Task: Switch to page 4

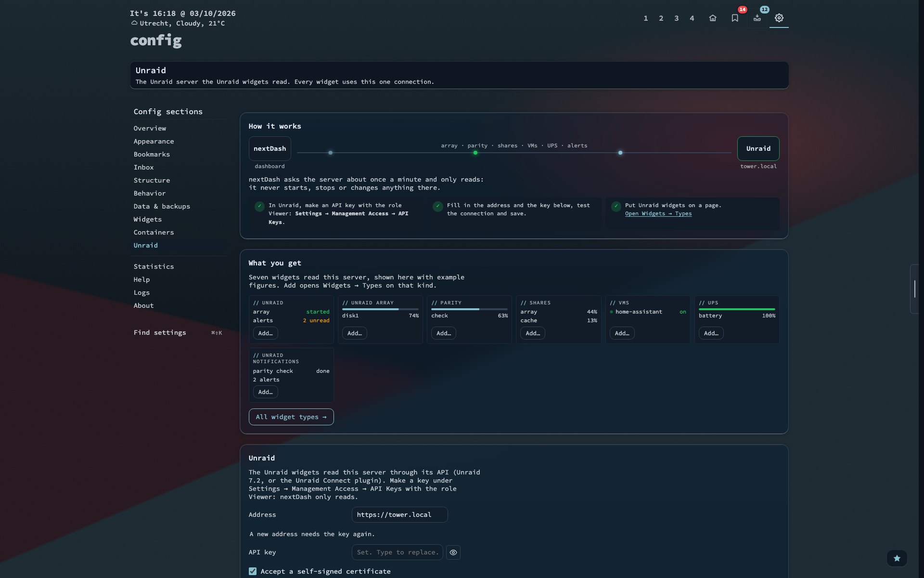Action: point(692,18)
